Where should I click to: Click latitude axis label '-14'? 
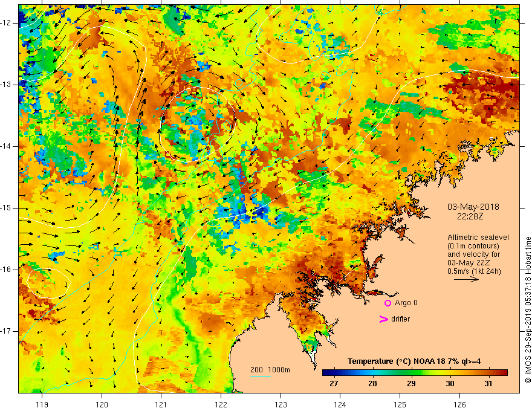pyautogui.click(x=6, y=146)
